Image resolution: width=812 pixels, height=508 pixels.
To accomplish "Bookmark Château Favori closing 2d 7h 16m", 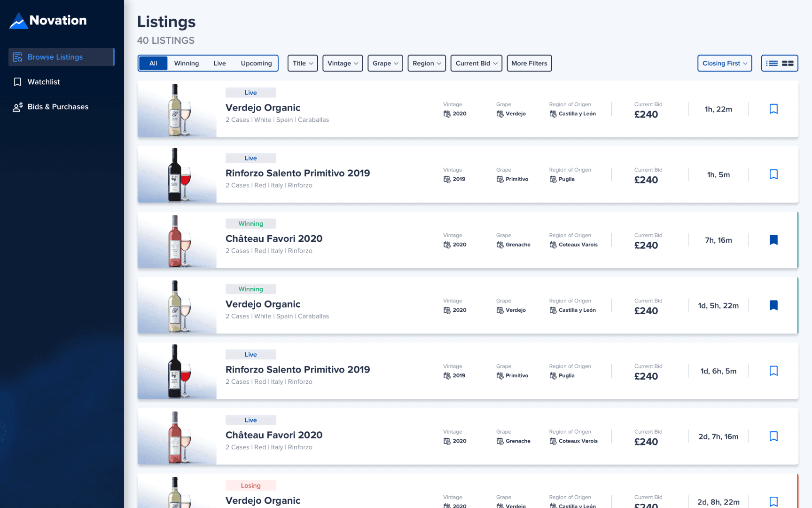I will (773, 436).
